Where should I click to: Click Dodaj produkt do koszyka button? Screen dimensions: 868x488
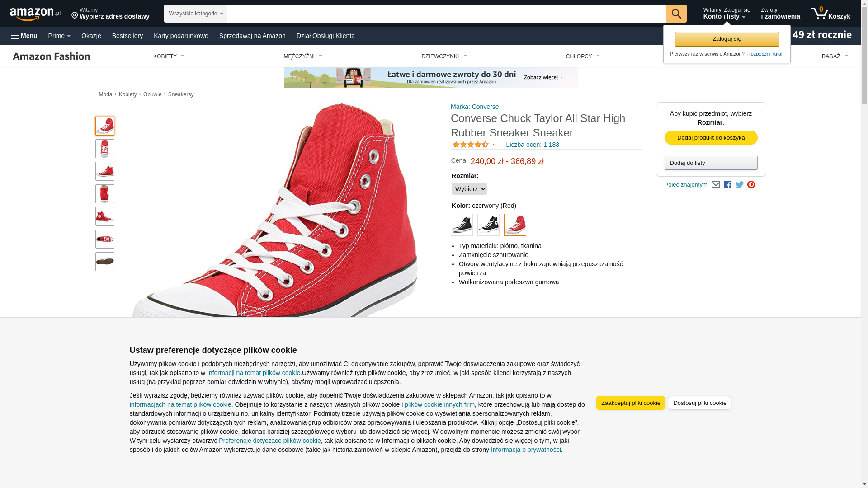(711, 137)
